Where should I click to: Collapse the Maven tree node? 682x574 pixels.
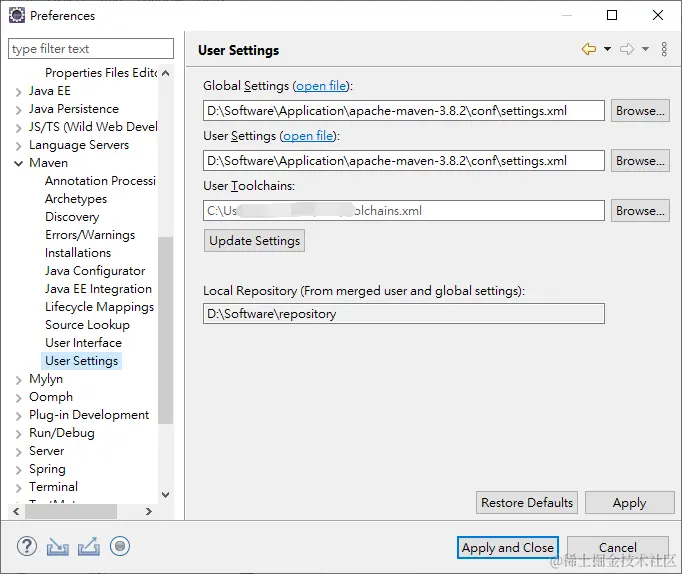coord(19,163)
